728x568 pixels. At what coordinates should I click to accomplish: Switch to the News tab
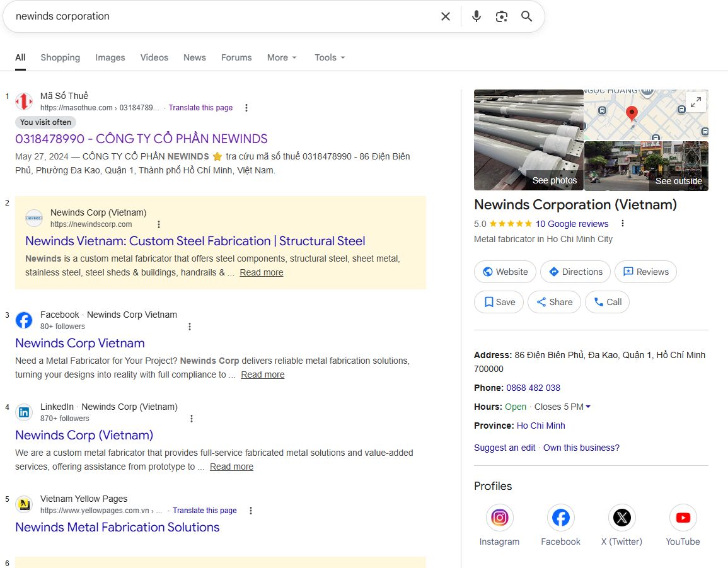coord(194,57)
